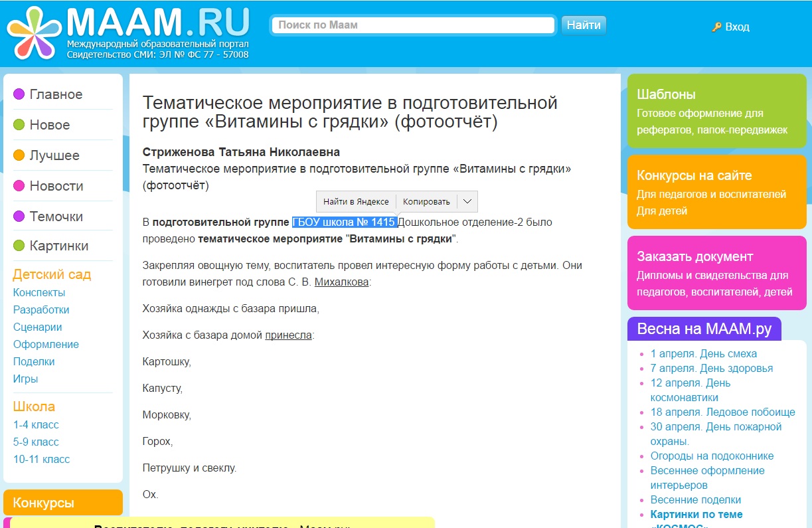
Task: Click the underlined Михалкова link in text
Action: point(341,282)
